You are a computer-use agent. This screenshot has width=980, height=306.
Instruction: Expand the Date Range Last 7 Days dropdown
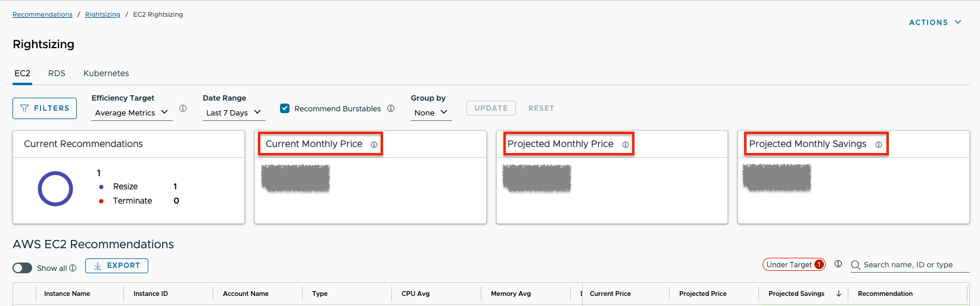pos(234,113)
